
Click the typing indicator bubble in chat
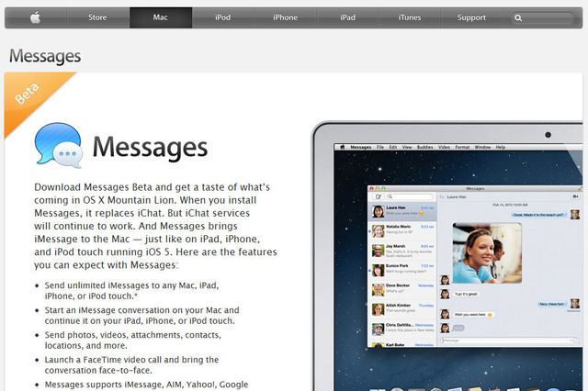click(458, 328)
